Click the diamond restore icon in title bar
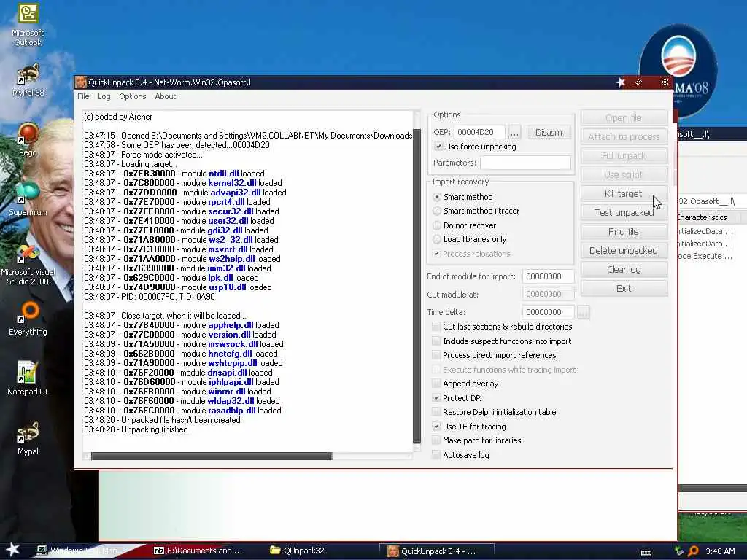Viewport: 747px width, 560px height. pos(639,82)
